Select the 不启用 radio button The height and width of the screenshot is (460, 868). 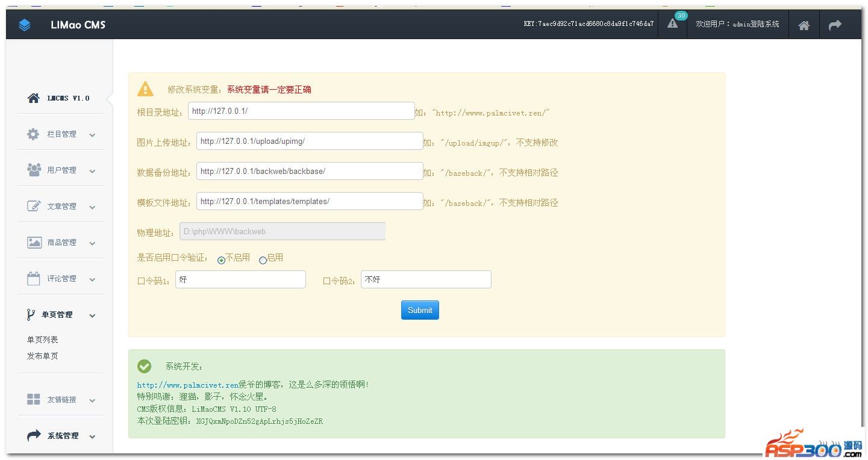221,260
